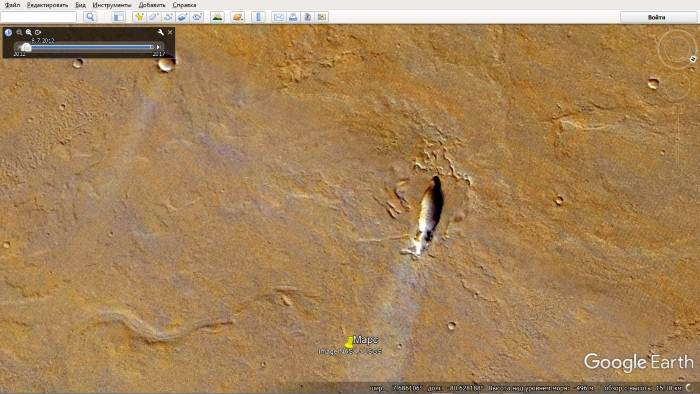The height and width of the screenshot is (394, 700).
Task: Add an image overlay
Action: coord(182,17)
